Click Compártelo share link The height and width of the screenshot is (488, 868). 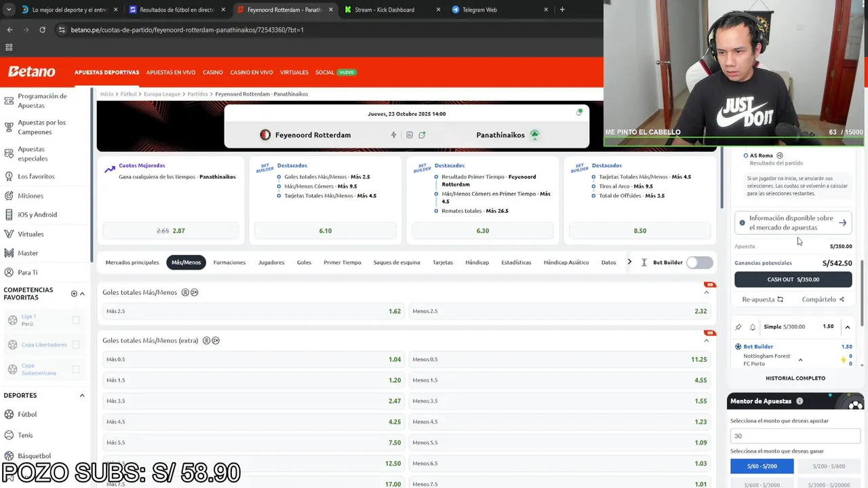pos(823,300)
